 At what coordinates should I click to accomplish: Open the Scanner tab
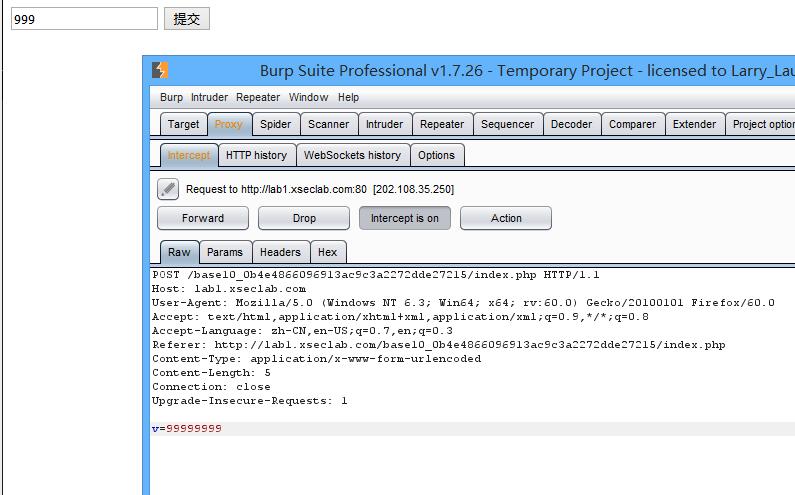(x=329, y=124)
